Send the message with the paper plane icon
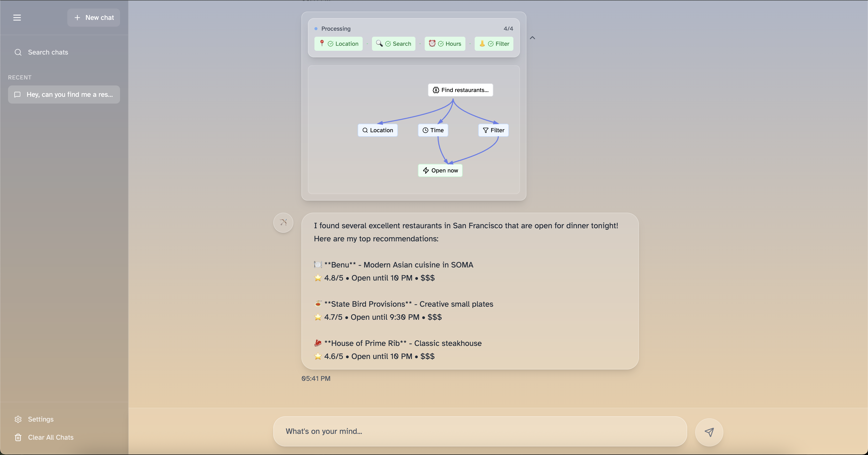 [x=709, y=432]
